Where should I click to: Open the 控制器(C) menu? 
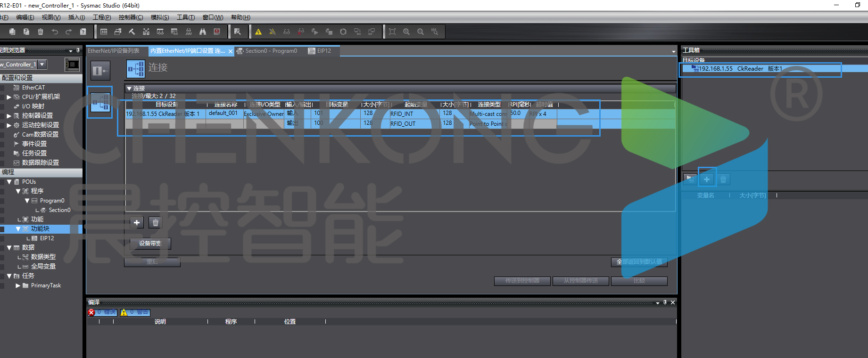tap(131, 17)
